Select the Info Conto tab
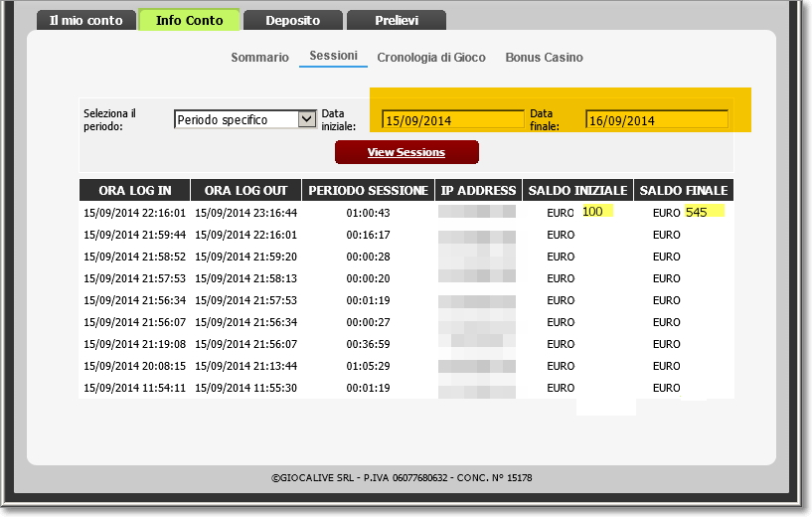This screenshot has width=812, height=517. [x=190, y=20]
